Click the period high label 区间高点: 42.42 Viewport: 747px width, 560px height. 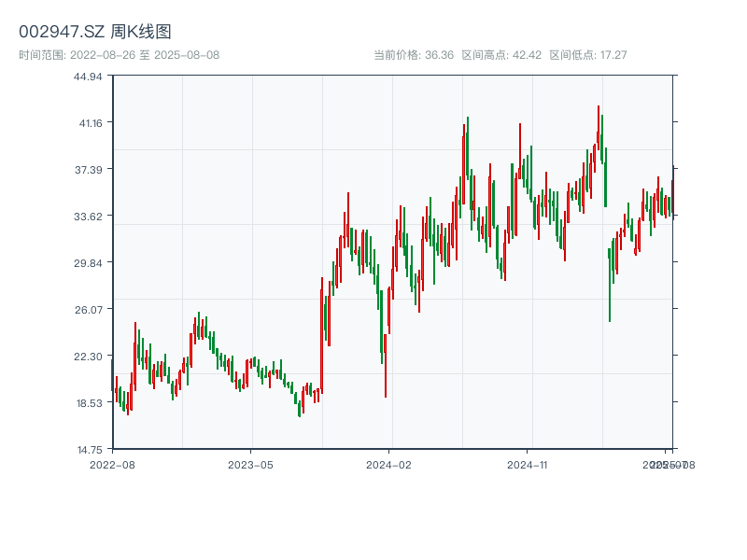[501, 55]
